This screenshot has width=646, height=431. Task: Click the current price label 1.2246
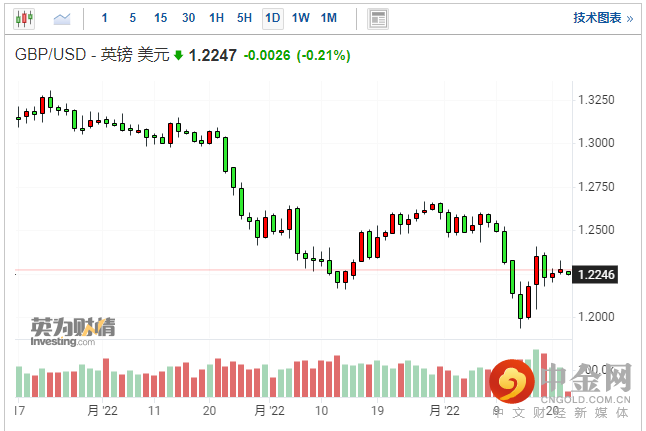pyautogui.click(x=590, y=272)
